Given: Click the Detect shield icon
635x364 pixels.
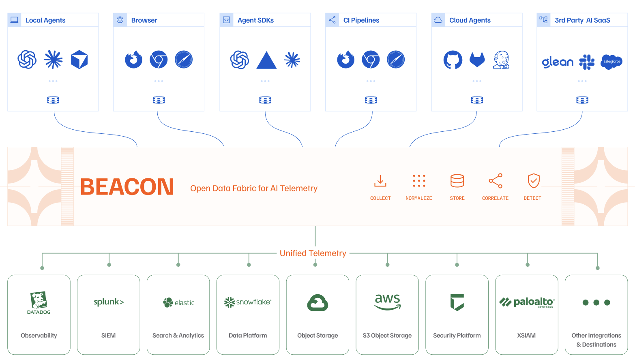Looking at the screenshot, I should point(534,181).
